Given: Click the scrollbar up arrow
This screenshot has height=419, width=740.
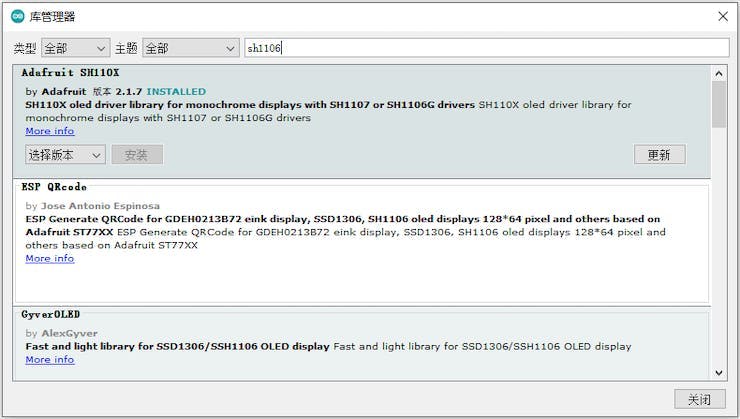Looking at the screenshot, I should tap(719, 73).
